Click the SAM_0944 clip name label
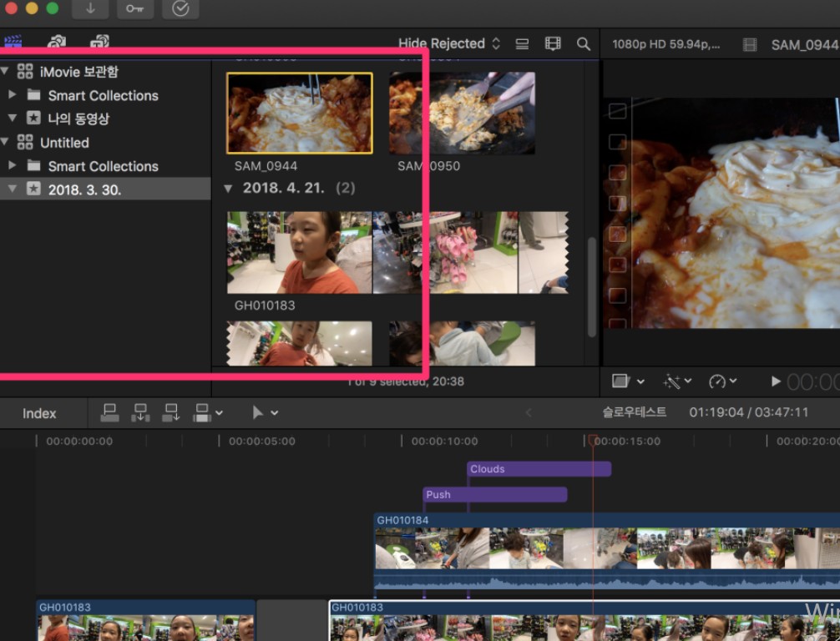 click(x=266, y=166)
